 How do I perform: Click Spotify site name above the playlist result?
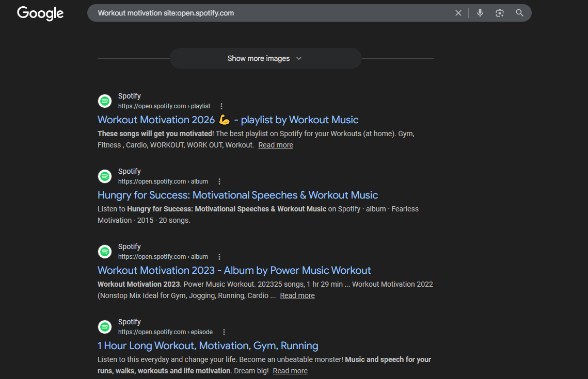coord(130,96)
